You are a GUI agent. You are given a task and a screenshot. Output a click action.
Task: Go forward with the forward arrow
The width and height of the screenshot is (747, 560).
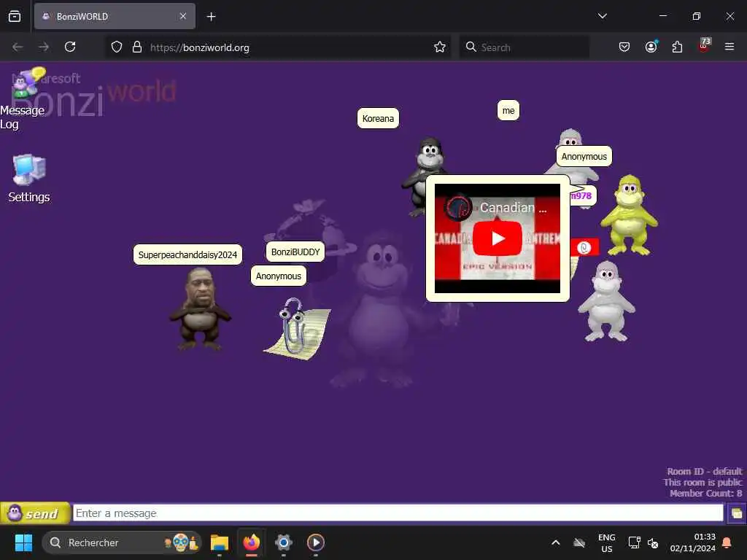click(x=44, y=47)
